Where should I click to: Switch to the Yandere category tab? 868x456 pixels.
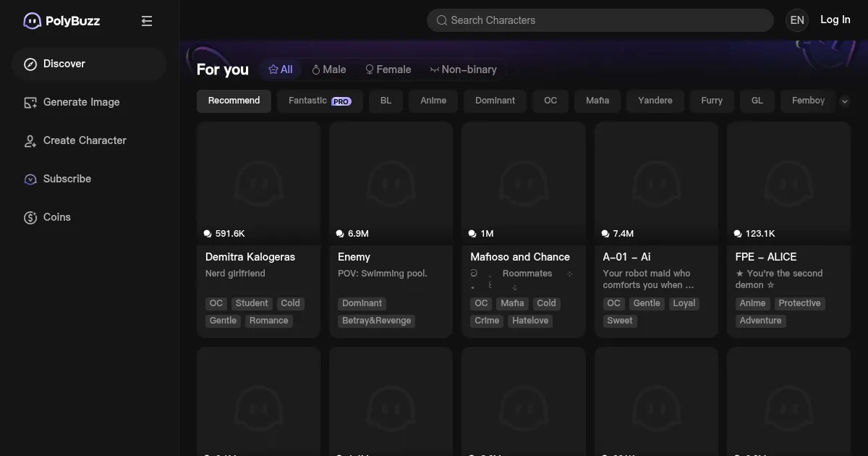[655, 101]
